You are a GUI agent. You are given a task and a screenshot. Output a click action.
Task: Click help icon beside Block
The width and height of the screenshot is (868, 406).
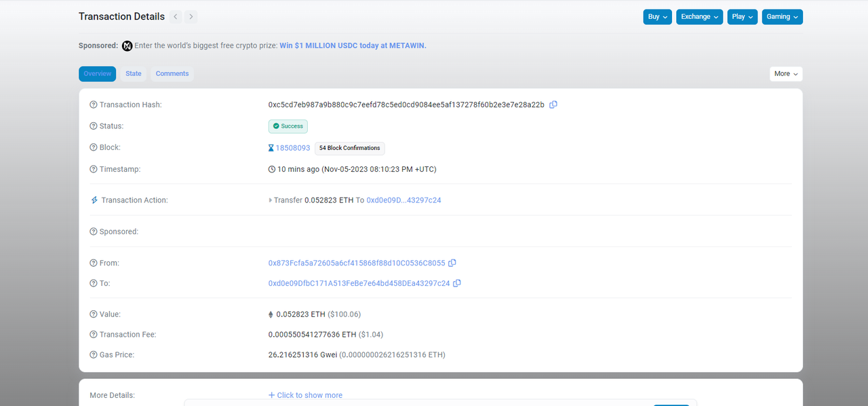94,147
